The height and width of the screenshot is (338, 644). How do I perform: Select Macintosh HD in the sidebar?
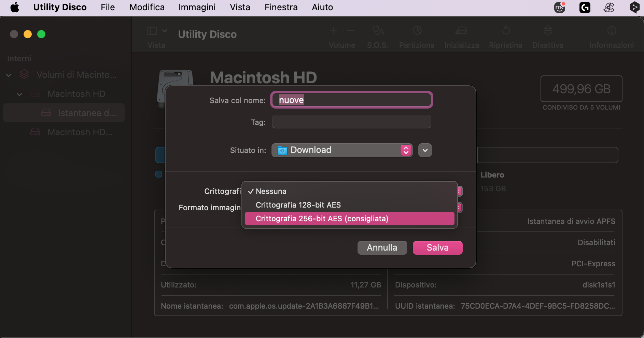(76, 94)
